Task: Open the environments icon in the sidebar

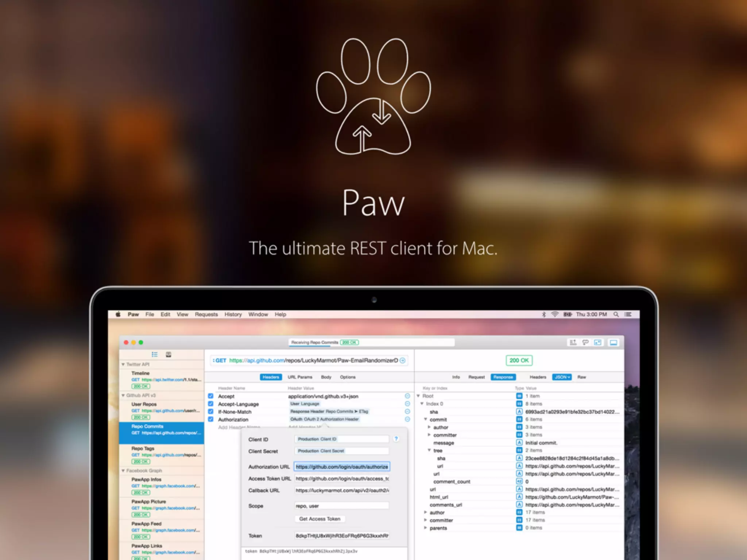Action: click(169, 354)
